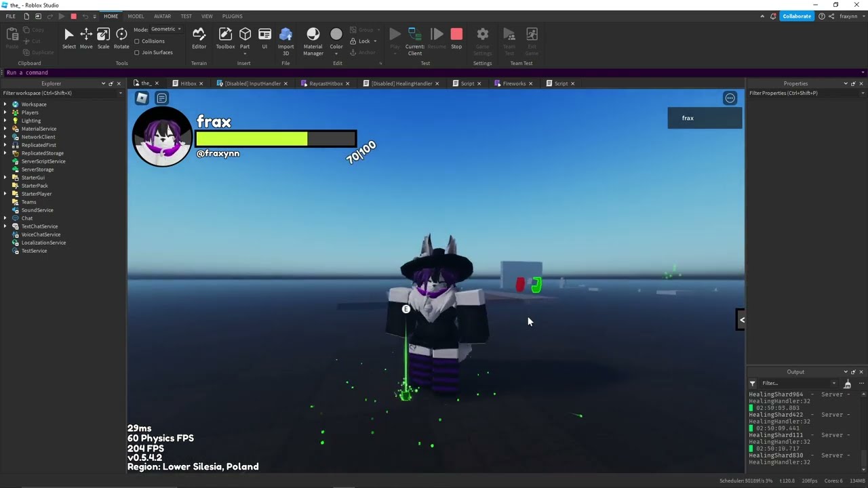Click the New file icon in quick access bar
Viewport: 868px width, 488px height.
(26, 16)
